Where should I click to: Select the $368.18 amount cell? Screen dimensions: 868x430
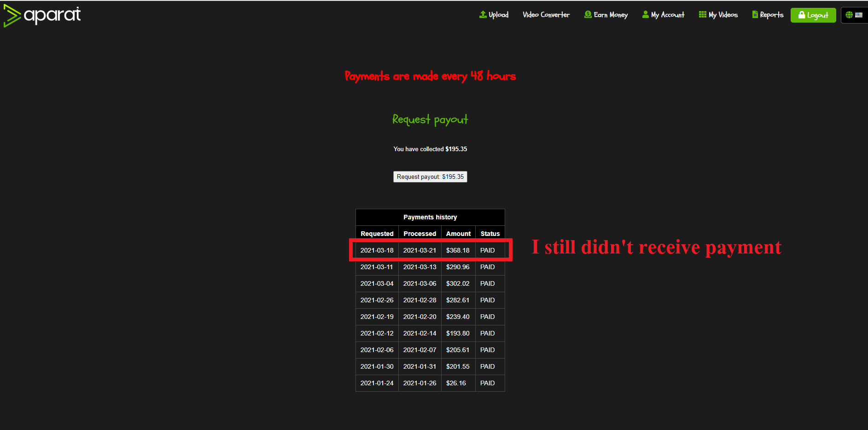pyautogui.click(x=458, y=250)
